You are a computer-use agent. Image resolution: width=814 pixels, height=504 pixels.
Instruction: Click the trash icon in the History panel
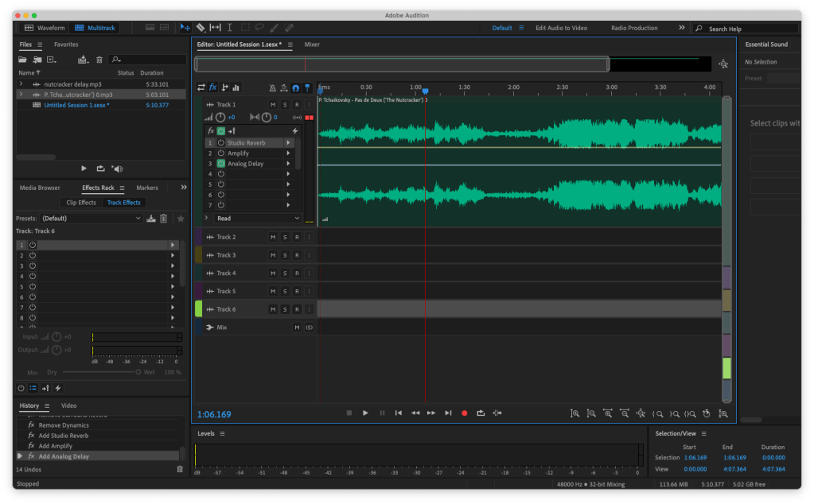pos(179,469)
